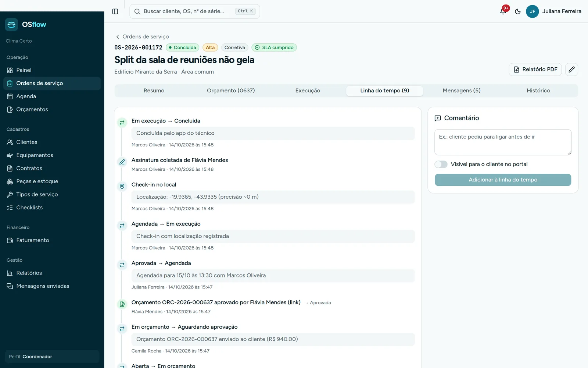Open Mensagens enviadas
Image resolution: width=588 pixels, height=368 pixels.
point(52,286)
